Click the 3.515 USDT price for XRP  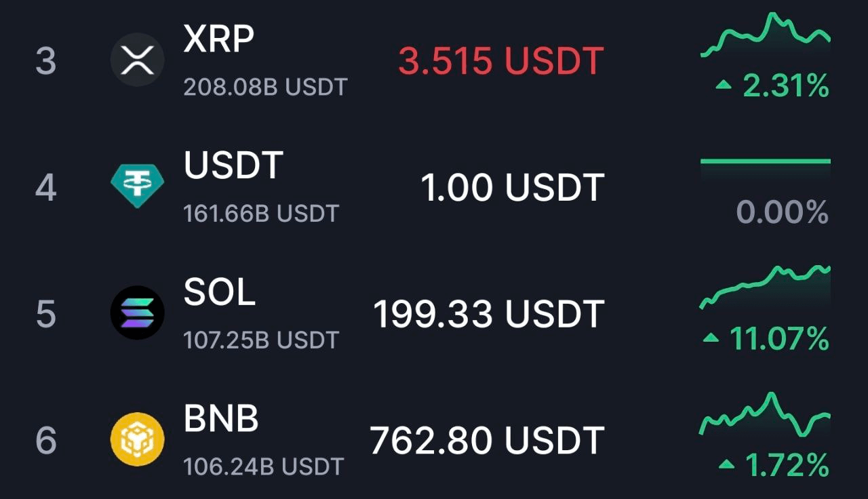500,61
